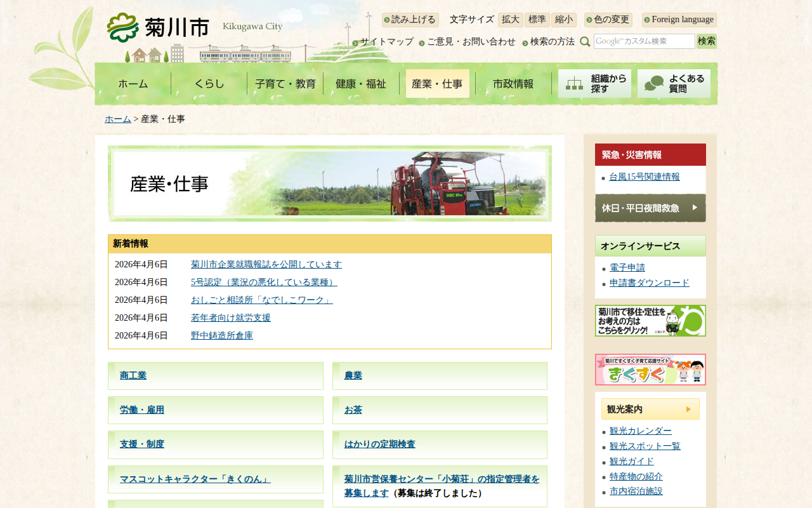Click the 菊川市 city logo
The image size is (812, 508).
click(158, 27)
